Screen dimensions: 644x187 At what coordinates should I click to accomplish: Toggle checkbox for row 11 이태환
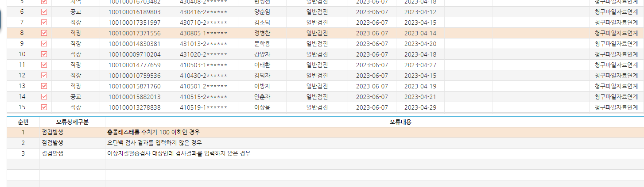point(44,65)
